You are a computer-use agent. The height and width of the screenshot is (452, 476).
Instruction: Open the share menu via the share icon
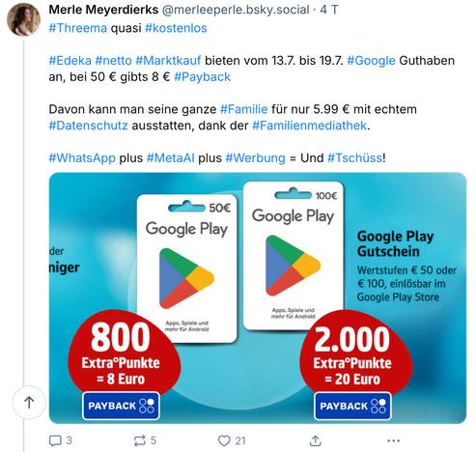click(315, 440)
